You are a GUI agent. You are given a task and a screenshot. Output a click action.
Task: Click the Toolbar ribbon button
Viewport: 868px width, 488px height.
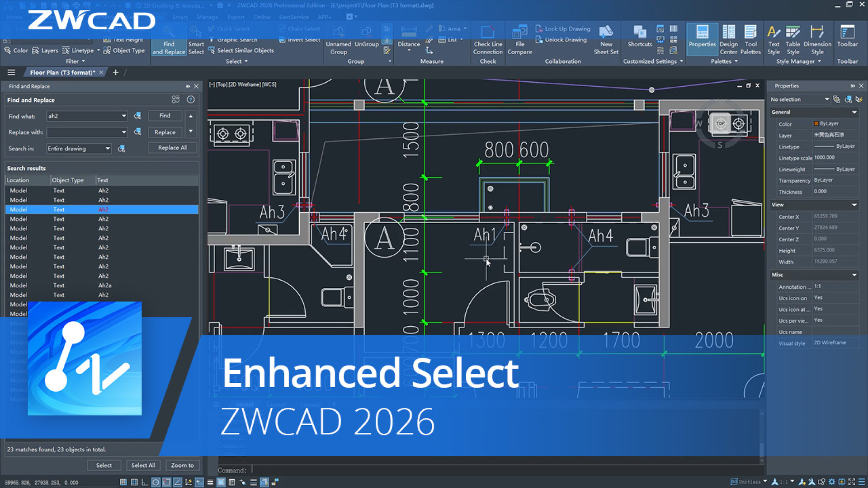[847, 36]
